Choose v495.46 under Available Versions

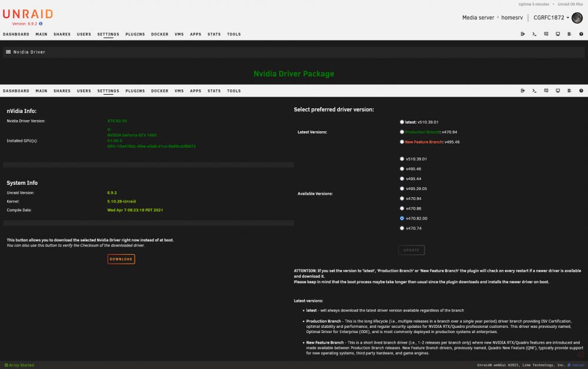tap(402, 169)
